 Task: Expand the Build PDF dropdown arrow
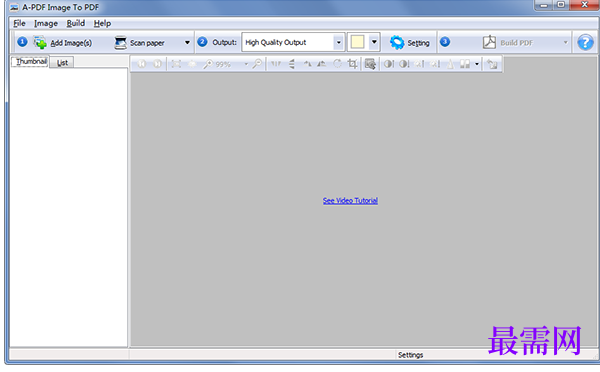[566, 42]
